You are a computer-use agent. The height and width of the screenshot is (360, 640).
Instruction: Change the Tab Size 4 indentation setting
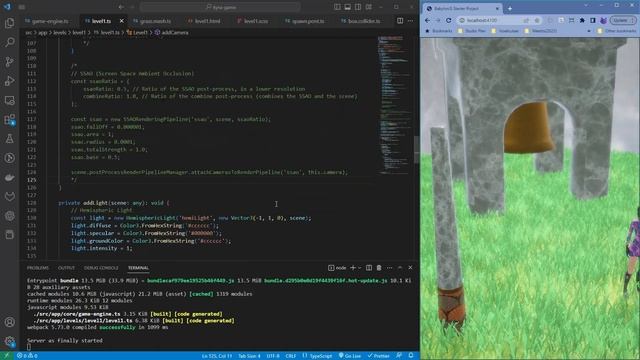pos(249,356)
